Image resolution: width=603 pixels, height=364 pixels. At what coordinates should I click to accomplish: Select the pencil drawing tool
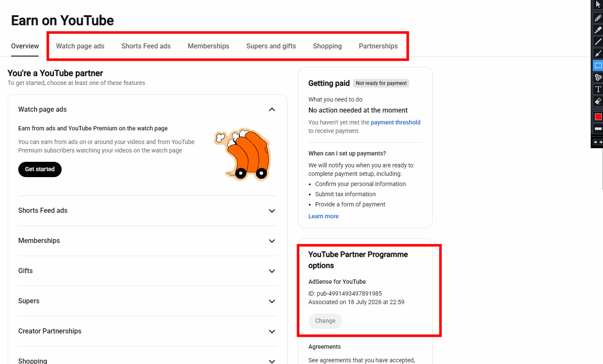coord(598,18)
